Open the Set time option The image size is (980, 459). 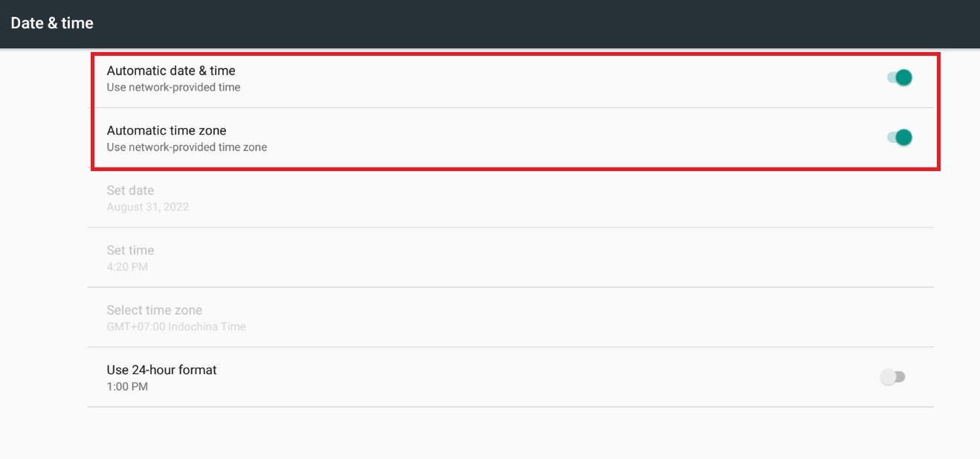130,250
